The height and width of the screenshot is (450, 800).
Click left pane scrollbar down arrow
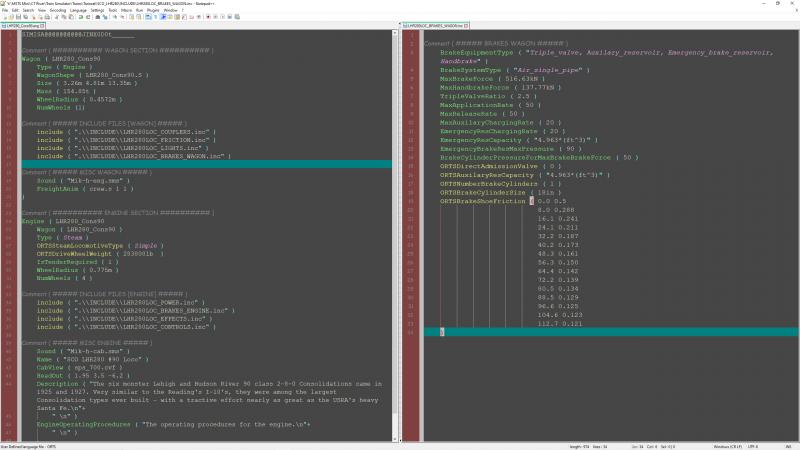(395, 438)
